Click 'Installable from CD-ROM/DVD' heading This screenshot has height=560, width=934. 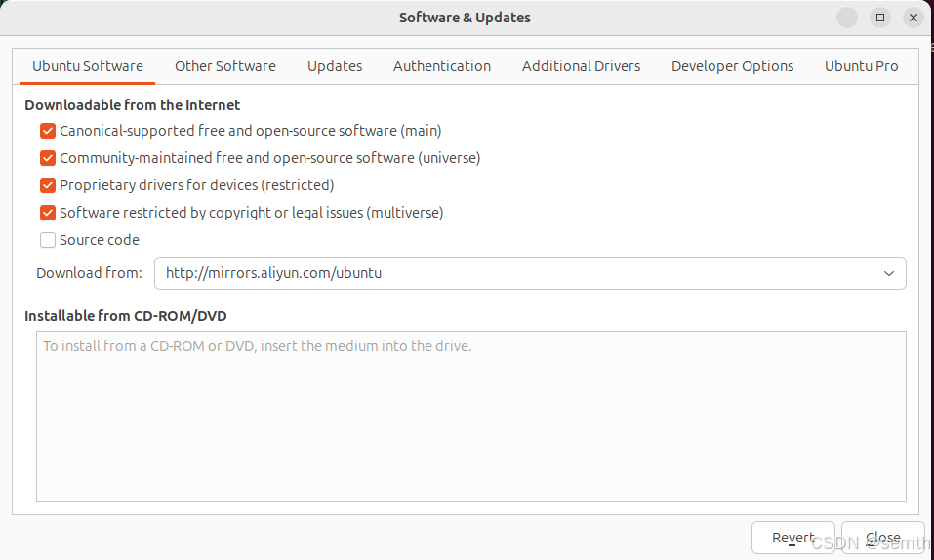(x=126, y=316)
